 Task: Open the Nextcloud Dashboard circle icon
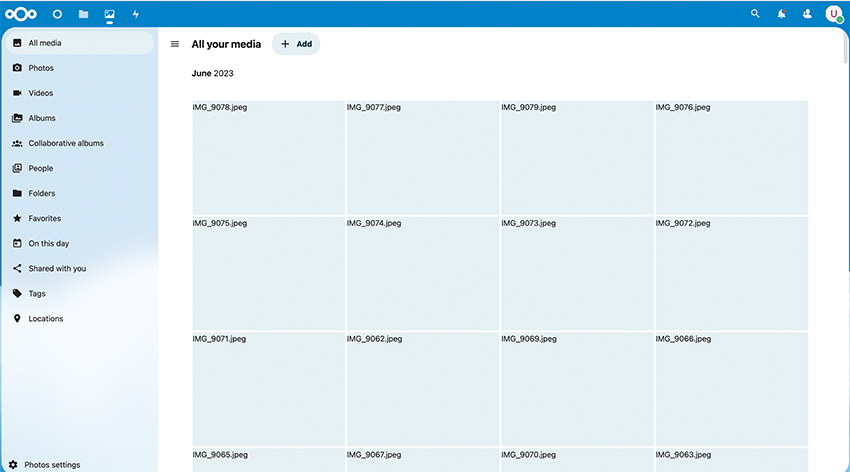pyautogui.click(x=57, y=14)
